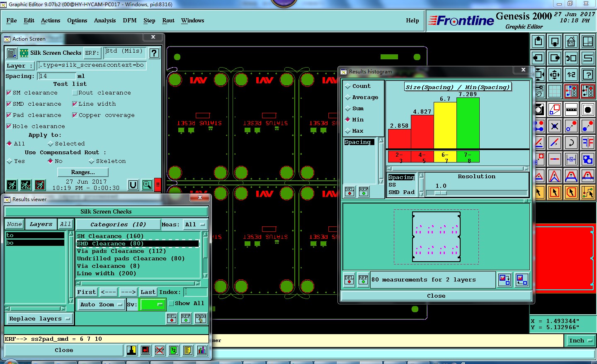The width and height of the screenshot is (597, 364).
Task: Click the X-cross delete feature icon
Action: (555, 126)
